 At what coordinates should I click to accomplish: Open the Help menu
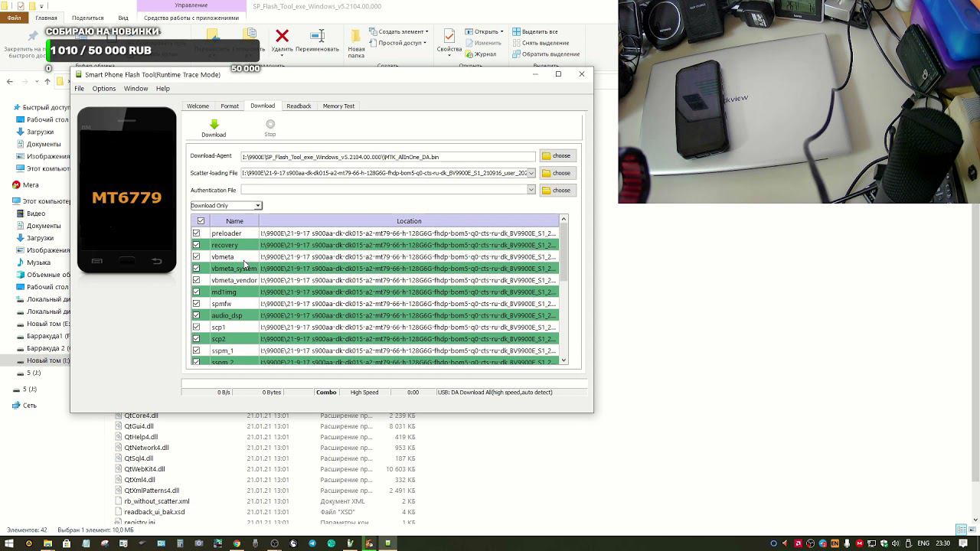(x=163, y=89)
